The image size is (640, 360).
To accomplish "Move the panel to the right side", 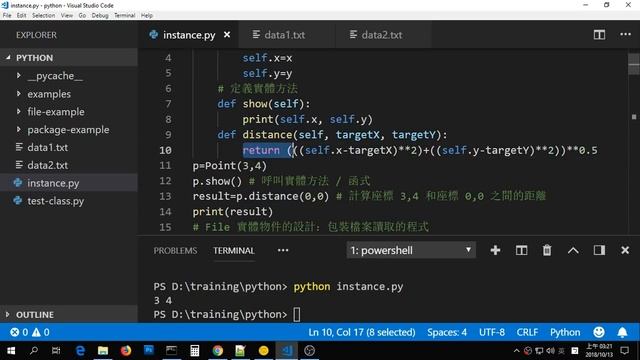I will coord(599,250).
